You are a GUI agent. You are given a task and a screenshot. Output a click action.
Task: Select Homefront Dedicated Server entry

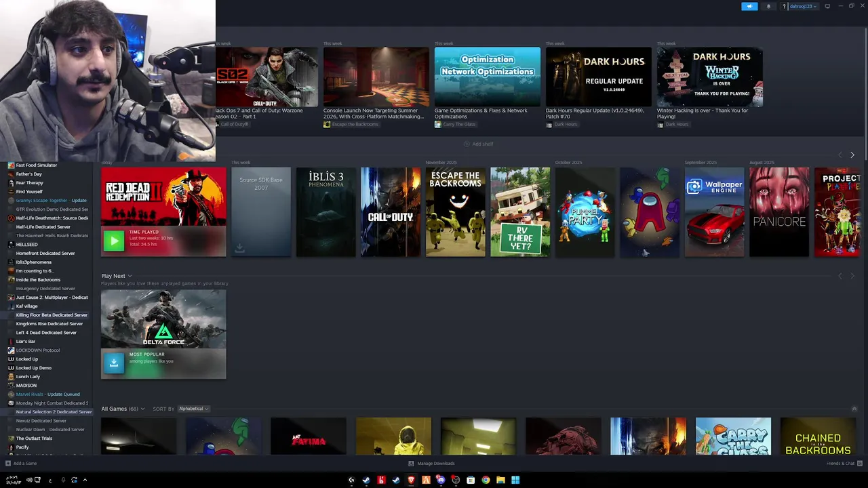[46, 253]
